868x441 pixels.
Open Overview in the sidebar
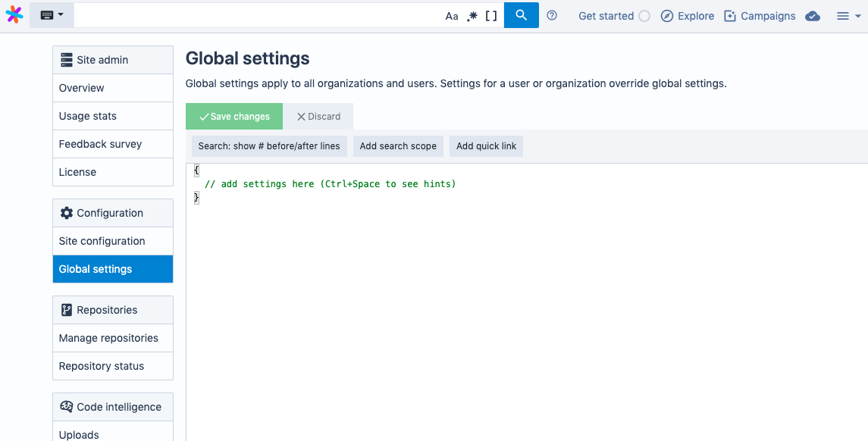[113, 88]
